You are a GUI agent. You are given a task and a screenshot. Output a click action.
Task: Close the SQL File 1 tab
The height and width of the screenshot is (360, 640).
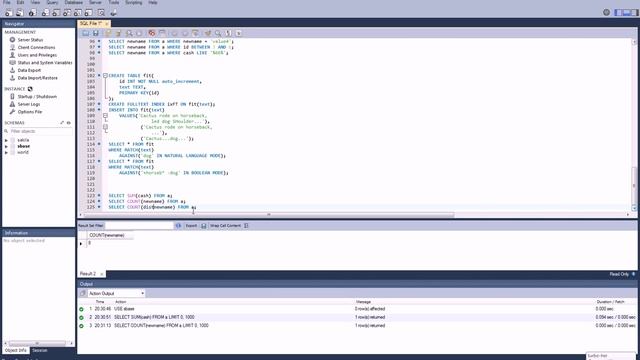[107, 24]
